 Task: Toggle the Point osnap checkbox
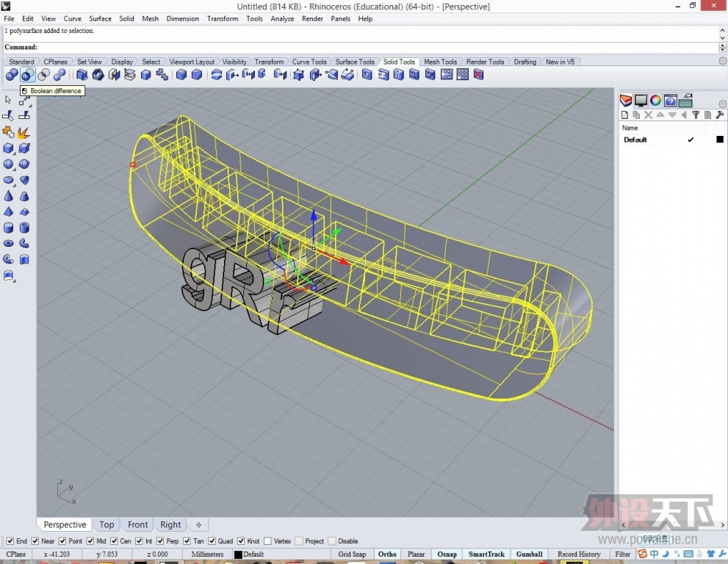62,540
